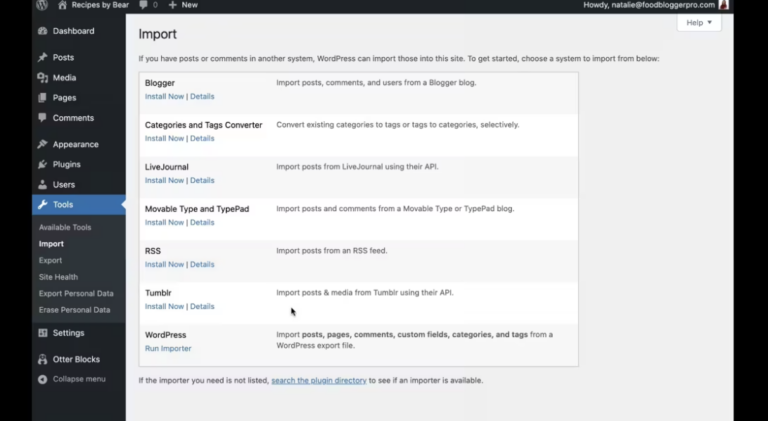Image resolution: width=768 pixels, height=421 pixels.
Task: Click Collapse menu text
Action: pos(79,379)
